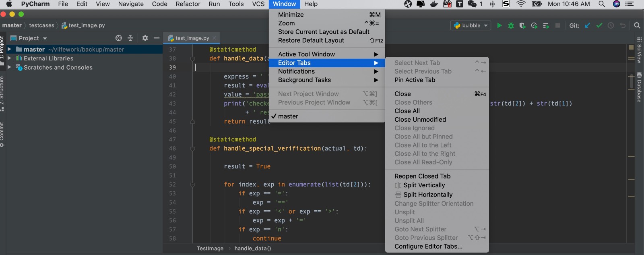Choose Pin Active Tab
This screenshot has height=255, width=644.
[x=437, y=80]
